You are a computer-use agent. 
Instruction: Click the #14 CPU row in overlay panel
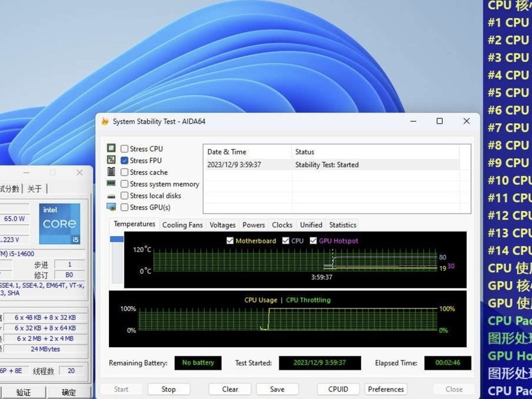tap(509, 251)
